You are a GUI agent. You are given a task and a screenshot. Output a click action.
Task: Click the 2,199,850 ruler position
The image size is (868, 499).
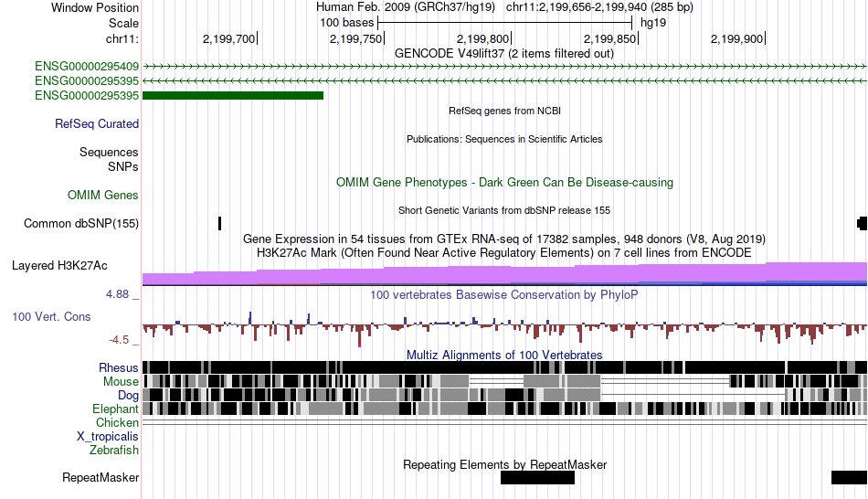coord(610,38)
